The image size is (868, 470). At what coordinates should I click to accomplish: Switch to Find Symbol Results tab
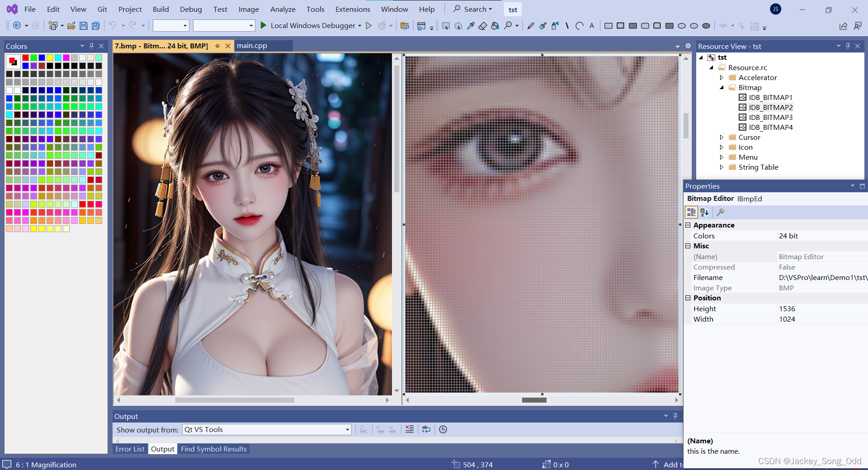pyautogui.click(x=214, y=449)
